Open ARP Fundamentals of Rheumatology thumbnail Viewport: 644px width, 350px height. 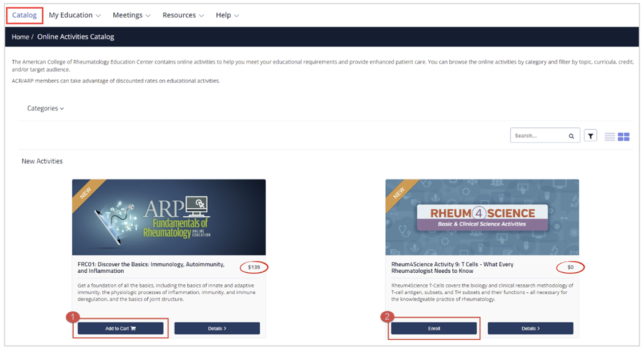(169, 217)
